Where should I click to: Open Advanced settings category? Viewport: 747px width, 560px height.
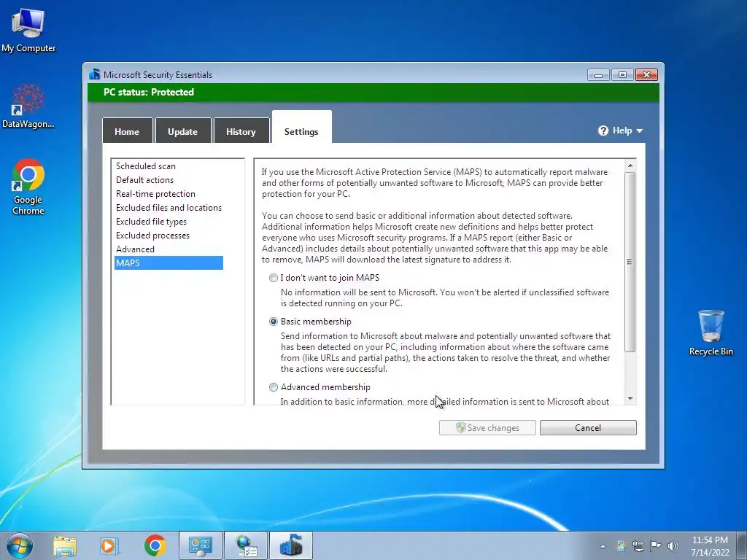pos(135,249)
